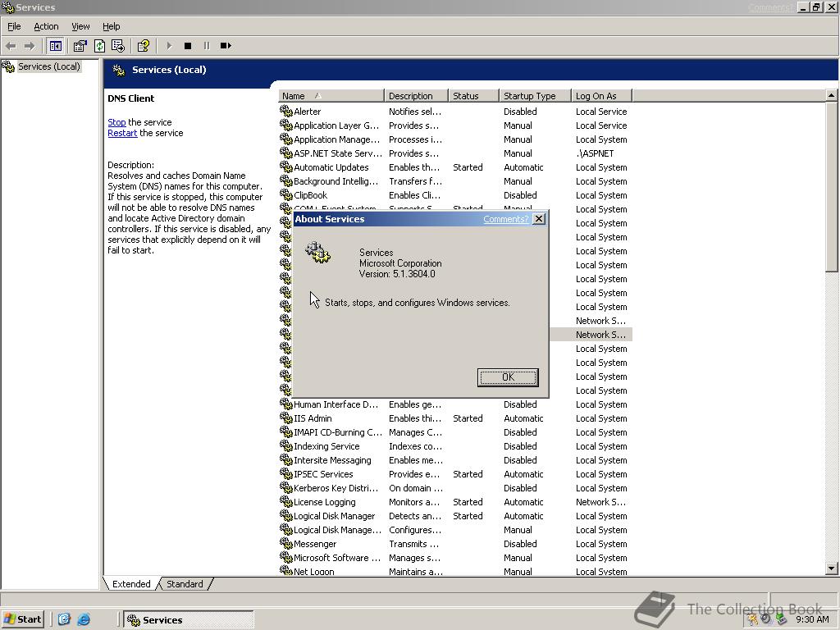The image size is (840, 630).
Task: Click Comments? link in About Services dialog
Action: (x=505, y=219)
